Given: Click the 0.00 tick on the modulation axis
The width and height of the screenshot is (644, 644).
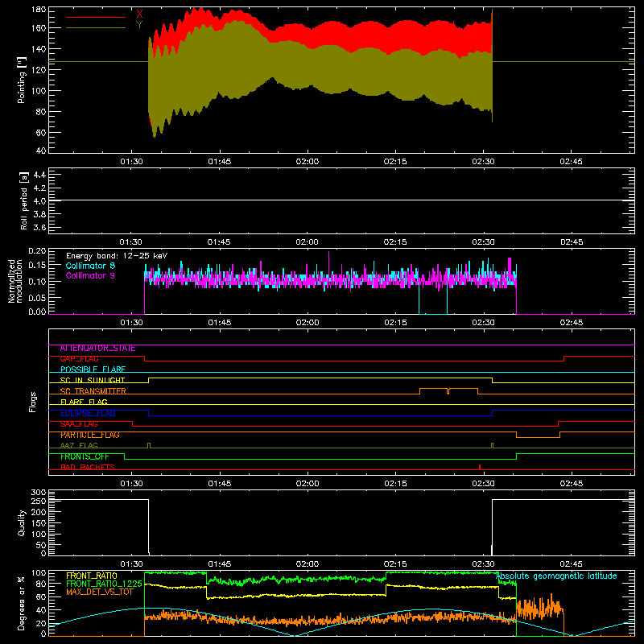Looking at the screenshot, I should [37, 312].
